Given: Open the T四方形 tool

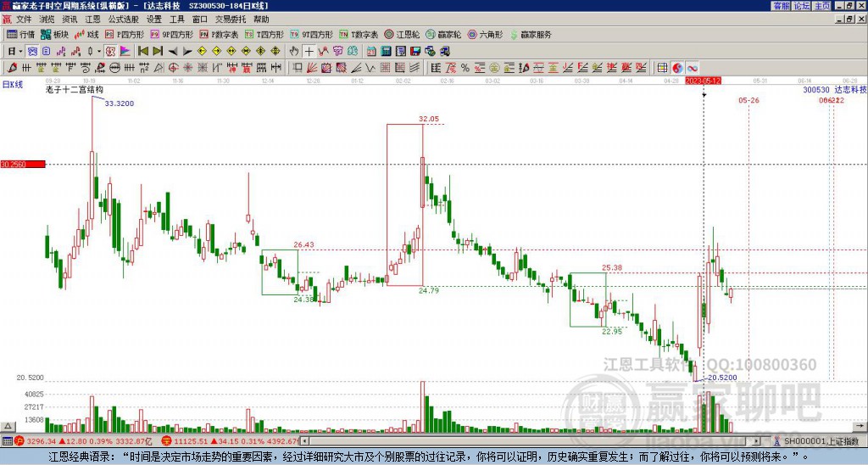Looking at the screenshot, I should (x=264, y=34).
